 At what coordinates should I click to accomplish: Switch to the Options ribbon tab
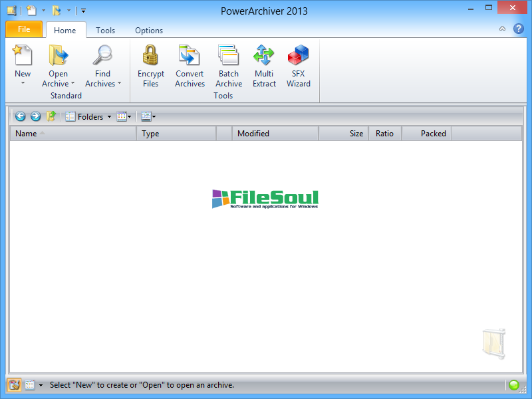coord(149,30)
